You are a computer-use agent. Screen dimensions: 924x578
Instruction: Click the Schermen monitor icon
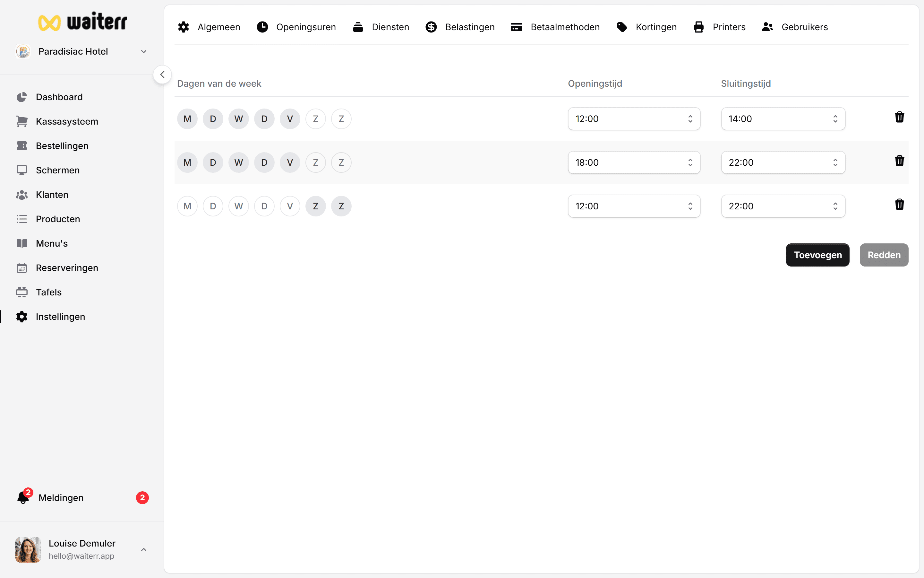pos(22,170)
